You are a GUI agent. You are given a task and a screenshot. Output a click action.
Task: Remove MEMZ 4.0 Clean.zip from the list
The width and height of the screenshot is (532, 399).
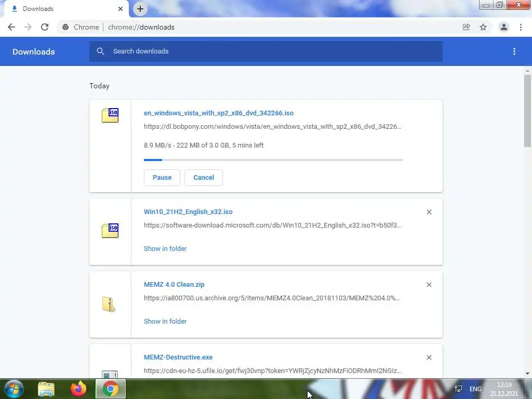[x=429, y=285]
